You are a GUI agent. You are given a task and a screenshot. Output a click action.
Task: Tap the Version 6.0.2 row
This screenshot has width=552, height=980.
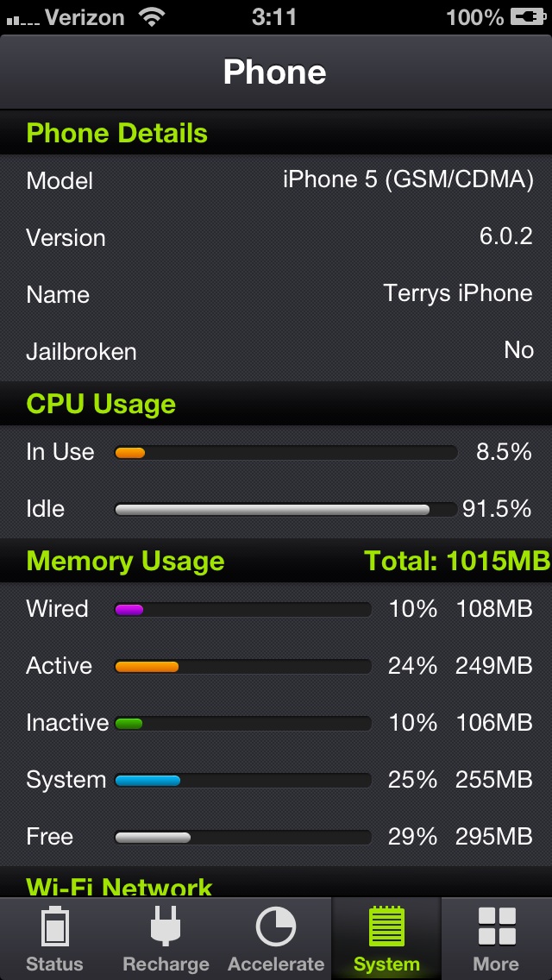(276, 237)
